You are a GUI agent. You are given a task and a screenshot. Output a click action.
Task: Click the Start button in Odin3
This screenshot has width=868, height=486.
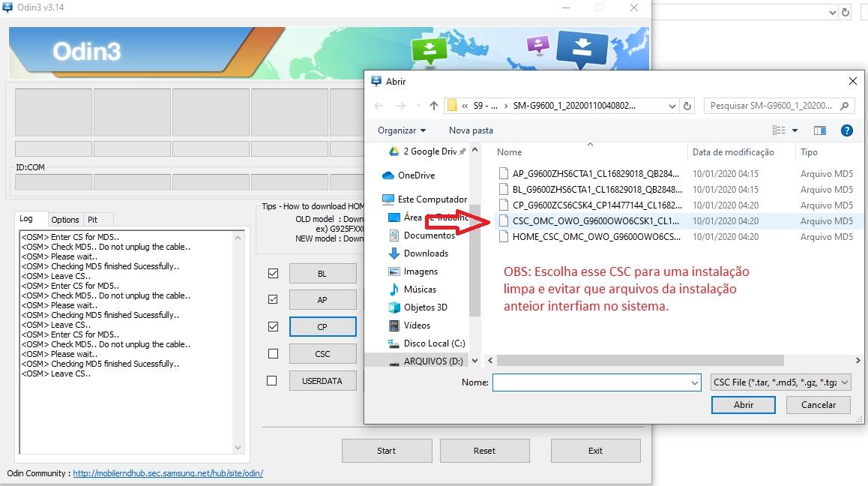click(386, 451)
